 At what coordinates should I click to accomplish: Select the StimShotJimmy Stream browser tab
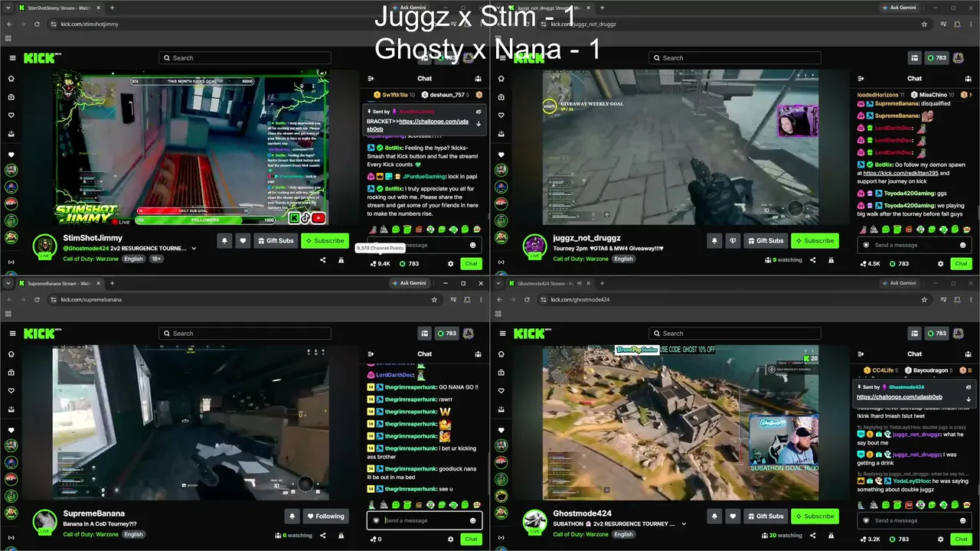pyautogui.click(x=59, y=8)
